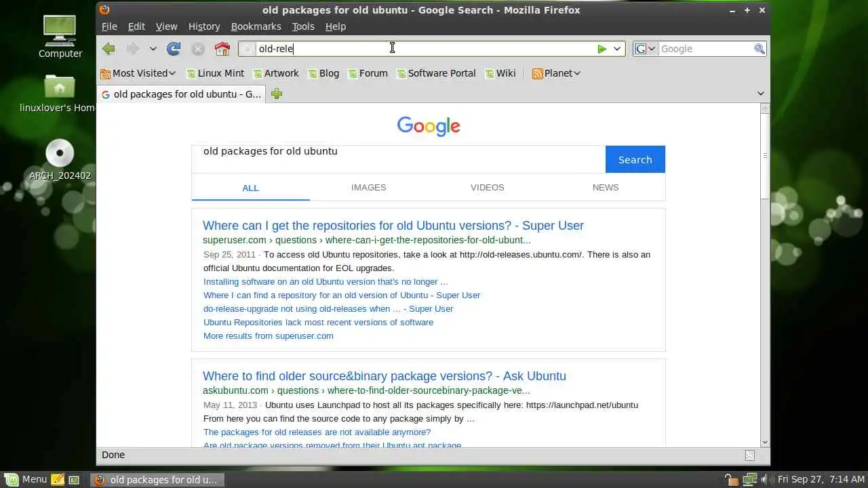Click the status bar icon at right
Viewport: 868px width, 488px height.
749,455
